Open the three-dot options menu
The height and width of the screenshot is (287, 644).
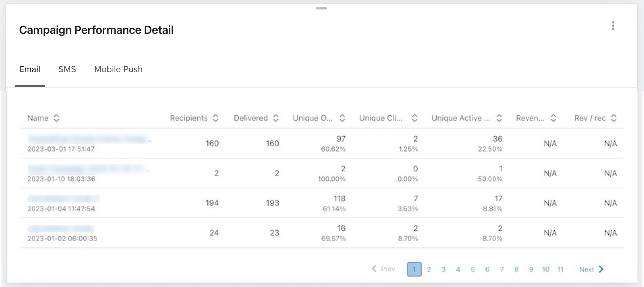pos(613,26)
